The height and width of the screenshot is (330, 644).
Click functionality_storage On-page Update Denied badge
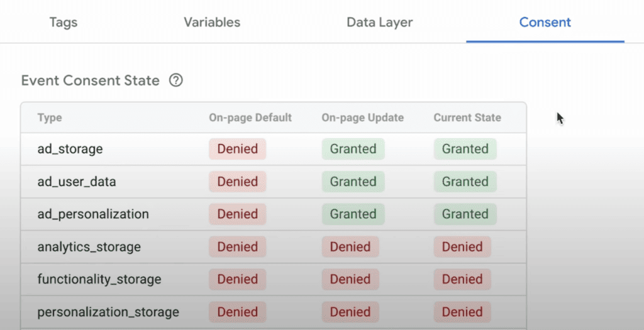pos(350,279)
